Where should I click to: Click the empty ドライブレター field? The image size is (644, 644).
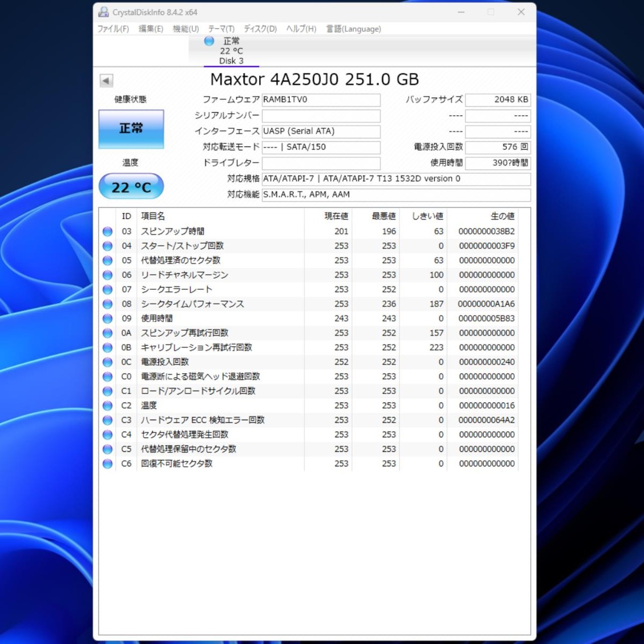tap(321, 164)
